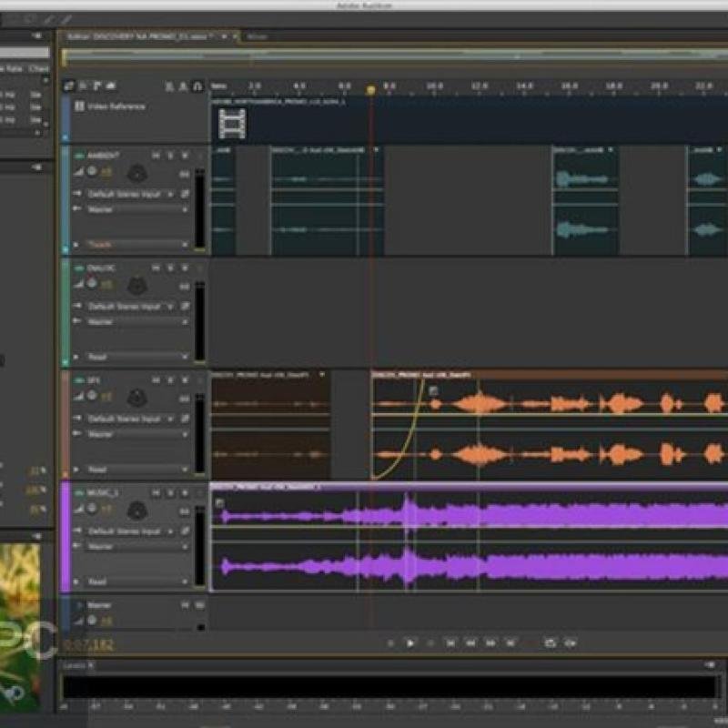Click the yellow playhead marker on time ruler
This screenshot has height=728, width=728.
[x=370, y=89]
